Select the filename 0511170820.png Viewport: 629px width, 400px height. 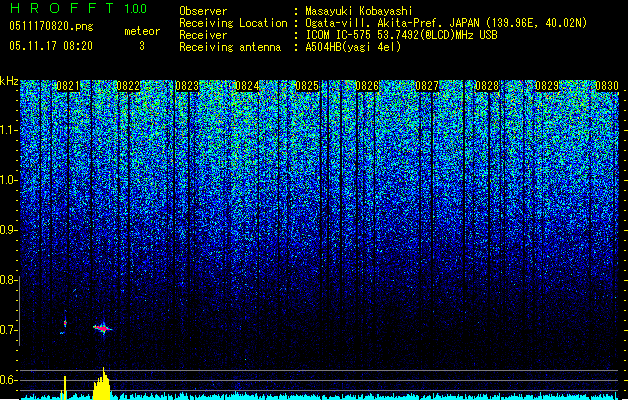51,26
